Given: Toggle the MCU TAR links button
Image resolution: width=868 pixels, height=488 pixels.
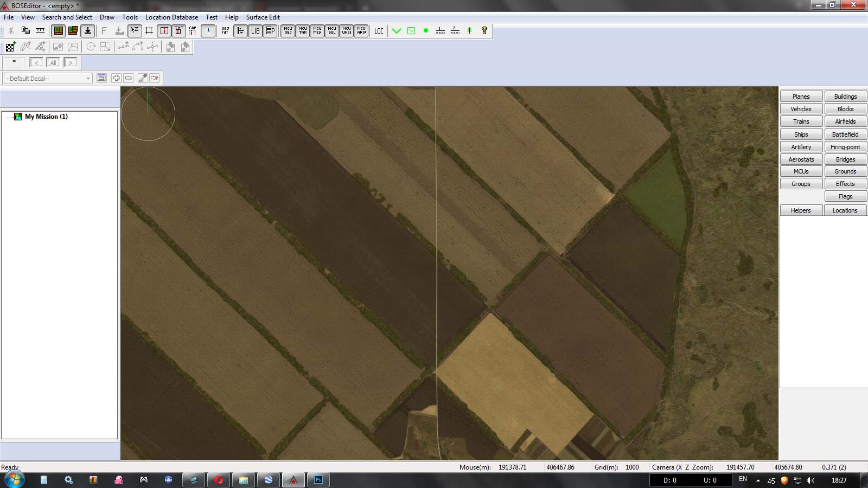Looking at the screenshot, I should [x=303, y=31].
